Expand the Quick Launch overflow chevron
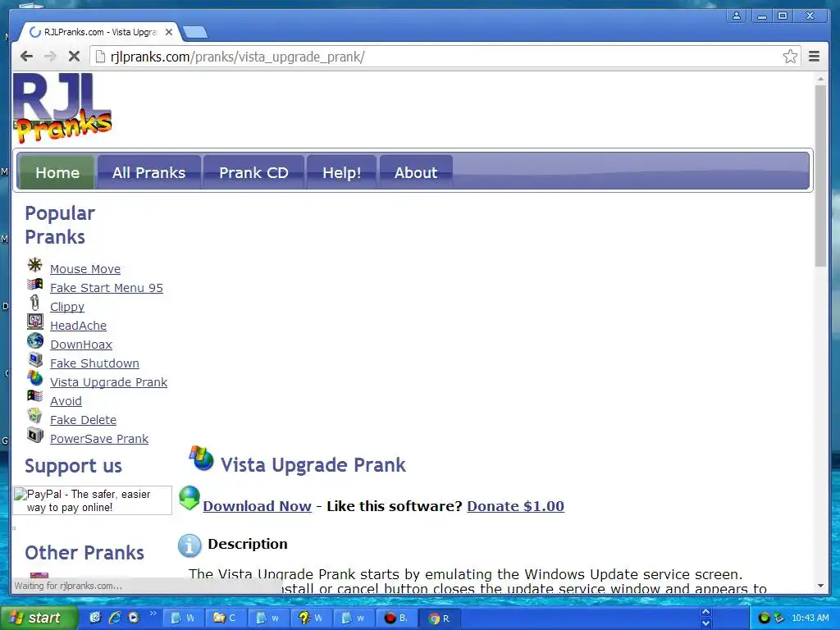The image size is (840, 630). coord(153,614)
